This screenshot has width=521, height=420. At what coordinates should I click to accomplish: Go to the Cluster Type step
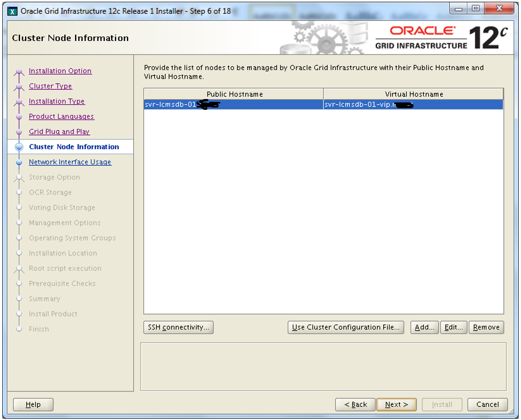tap(50, 86)
